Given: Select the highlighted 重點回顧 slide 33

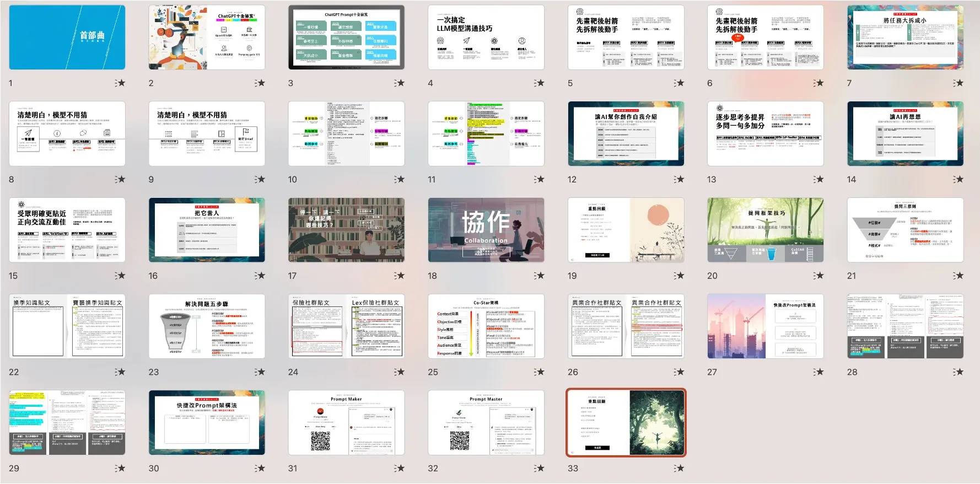Looking at the screenshot, I should click(626, 423).
